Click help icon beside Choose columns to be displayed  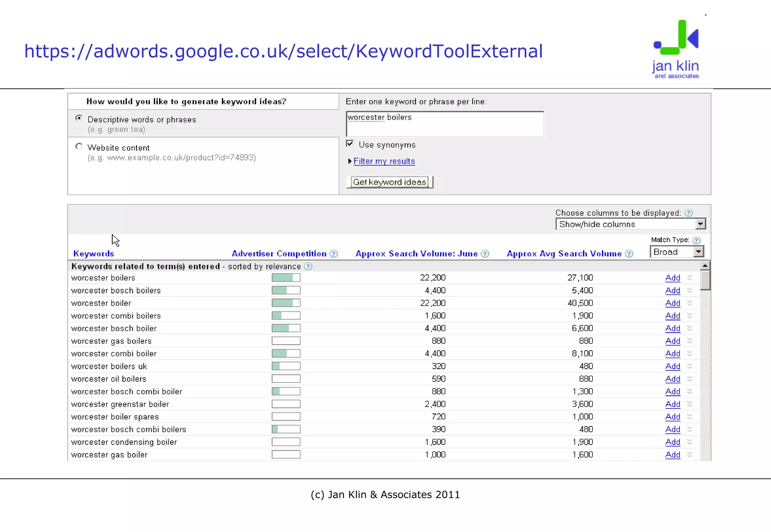click(688, 213)
